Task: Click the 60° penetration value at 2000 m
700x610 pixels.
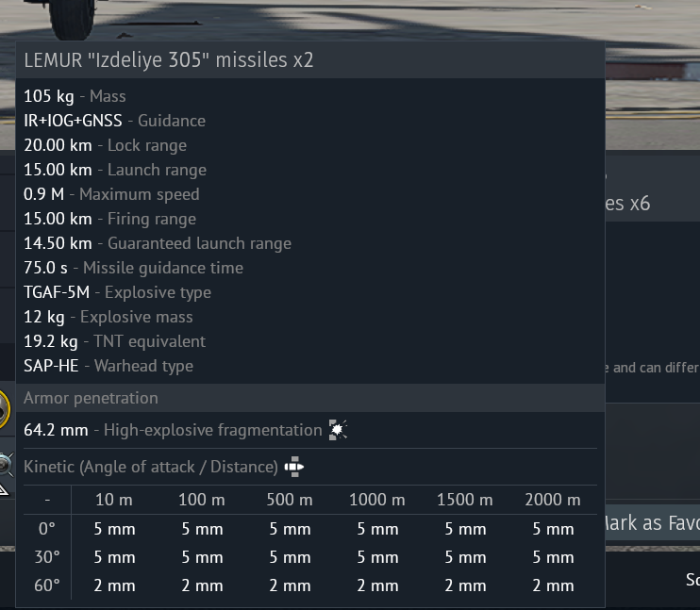Action: coord(553,585)
